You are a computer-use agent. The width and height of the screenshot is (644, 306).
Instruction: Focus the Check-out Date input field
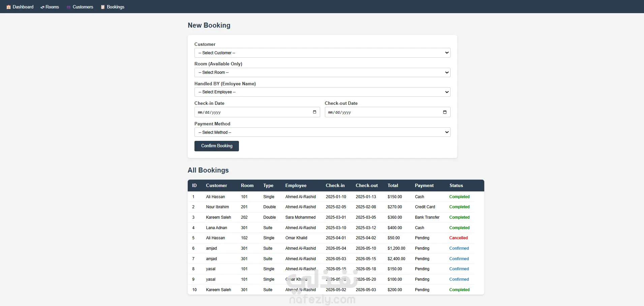[x=388, y=112]
